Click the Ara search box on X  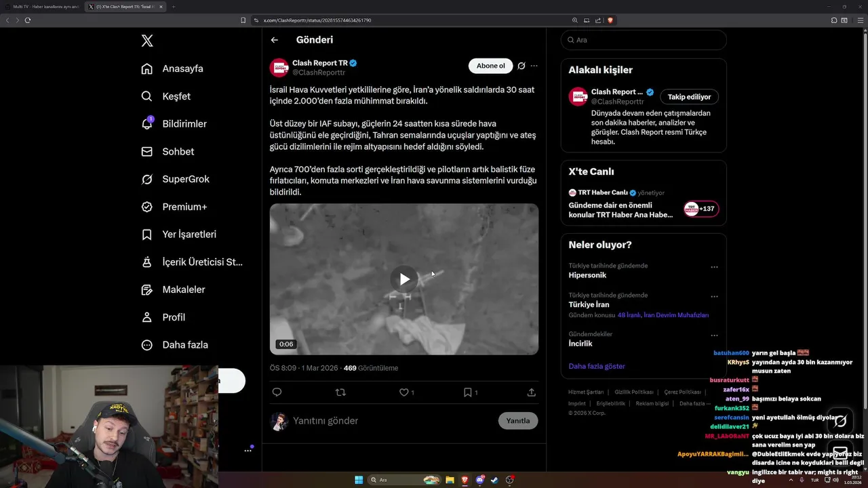644,40
